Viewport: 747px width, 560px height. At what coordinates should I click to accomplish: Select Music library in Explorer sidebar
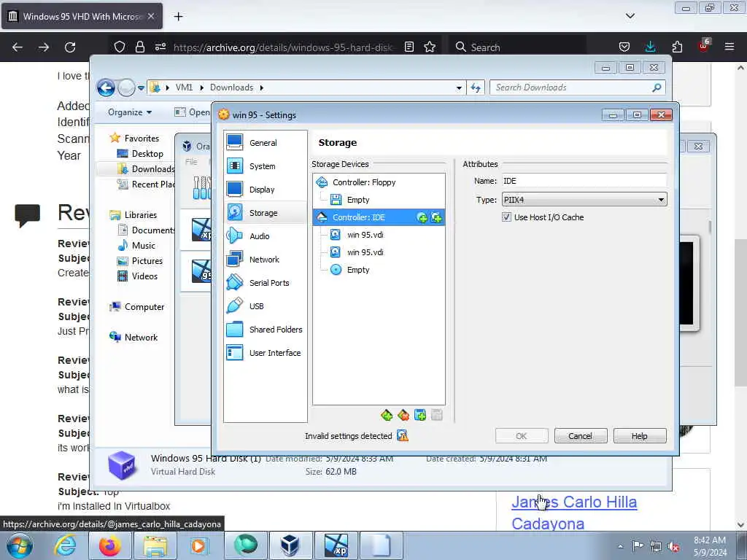(143, 246)
